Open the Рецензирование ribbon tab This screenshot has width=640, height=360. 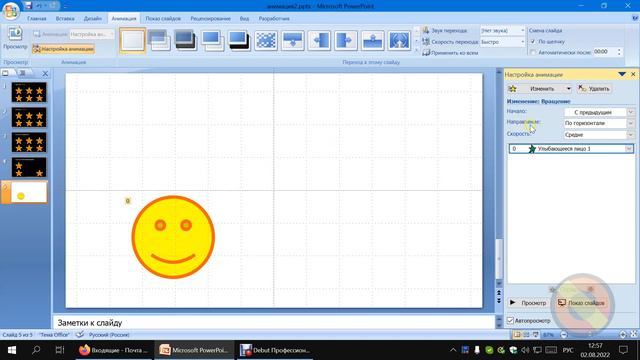coord(210,18)
